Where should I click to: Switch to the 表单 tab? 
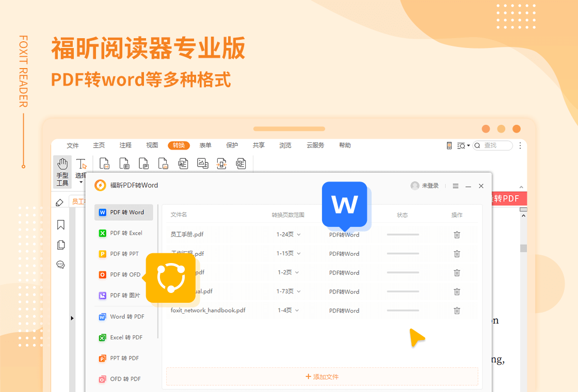[205, 145]
